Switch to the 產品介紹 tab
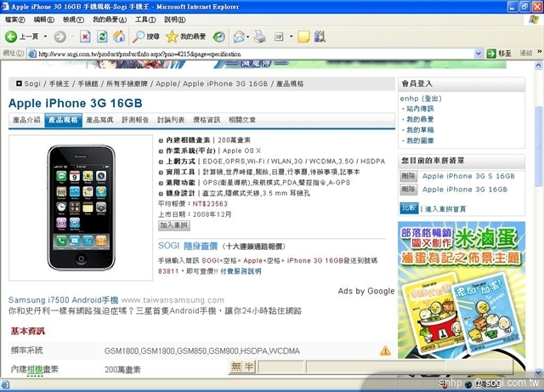 click(26, 120)
